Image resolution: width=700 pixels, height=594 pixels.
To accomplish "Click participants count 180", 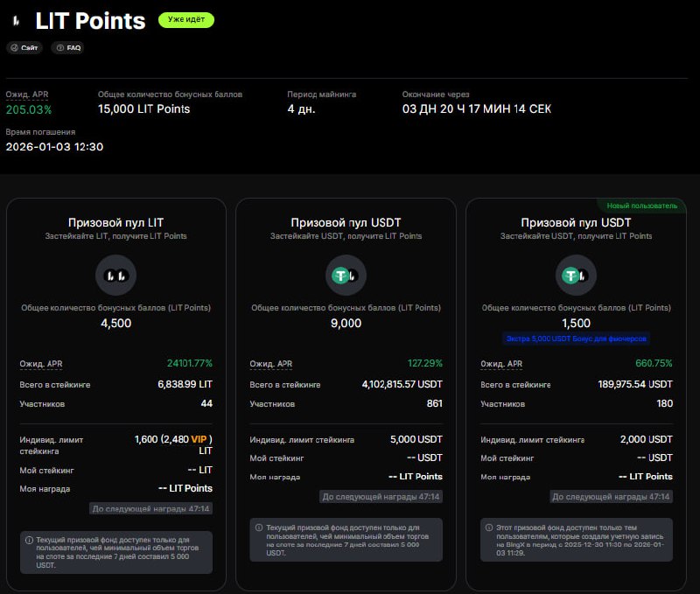I will [664, 403].
